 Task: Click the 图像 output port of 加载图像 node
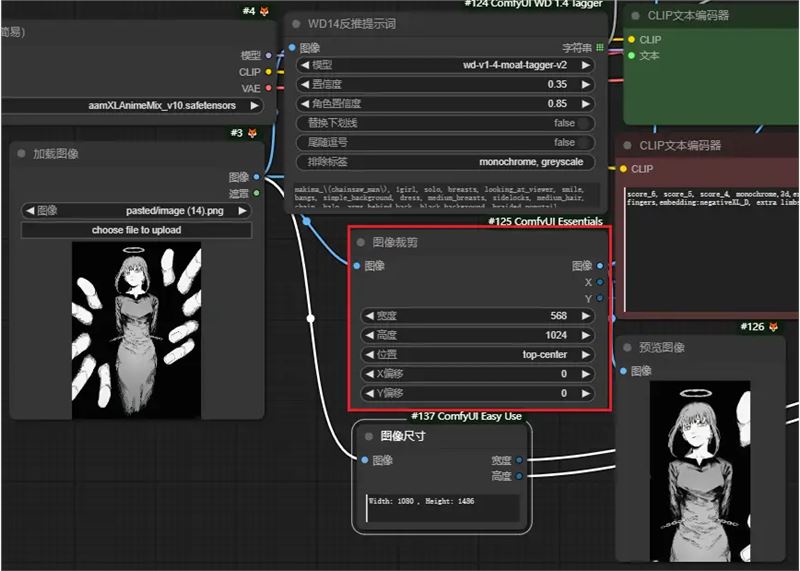click(x=257, y=177)
